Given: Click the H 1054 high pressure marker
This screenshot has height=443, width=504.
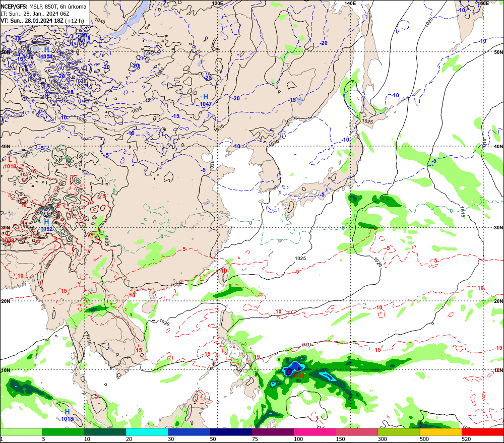Looking at the screenshot, I should click(x=46, y=52).
